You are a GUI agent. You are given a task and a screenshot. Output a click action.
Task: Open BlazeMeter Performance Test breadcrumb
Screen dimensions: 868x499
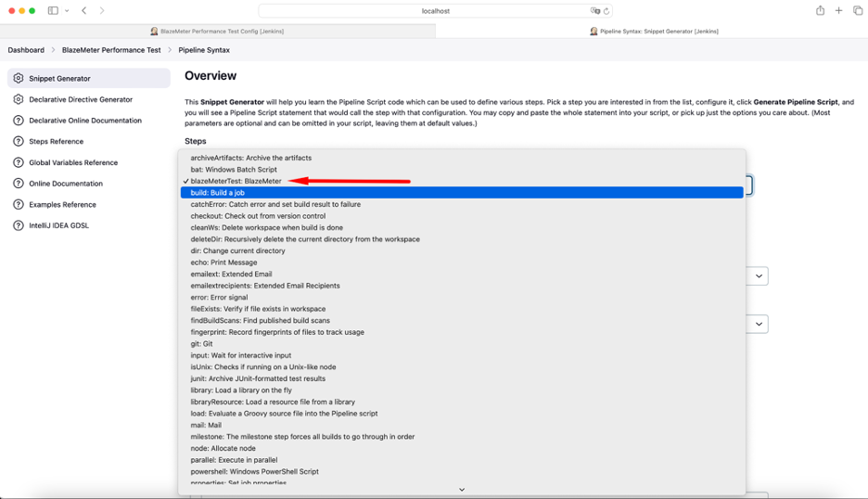[111, 50]
